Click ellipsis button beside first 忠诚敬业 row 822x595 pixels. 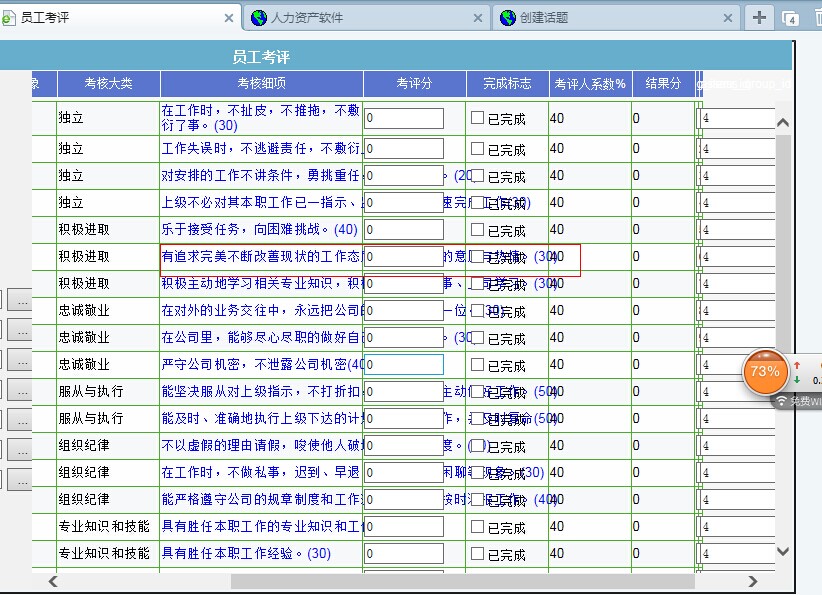pyautogui.click(x=20, y=300)
